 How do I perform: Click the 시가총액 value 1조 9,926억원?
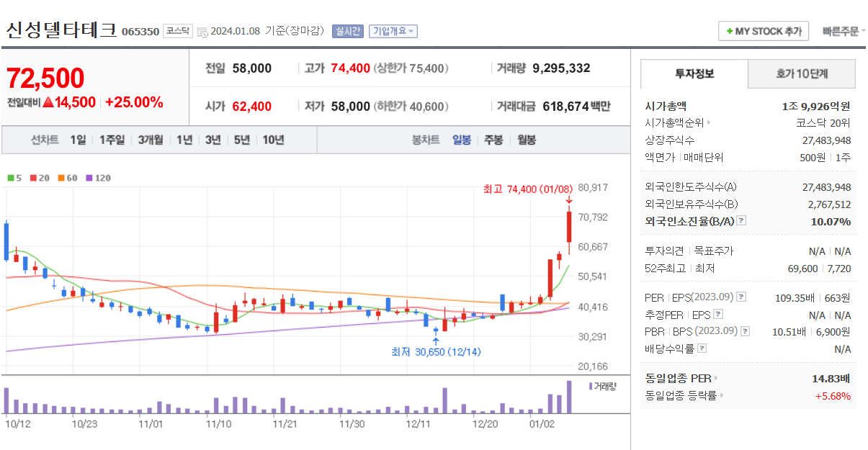(816, 106)
